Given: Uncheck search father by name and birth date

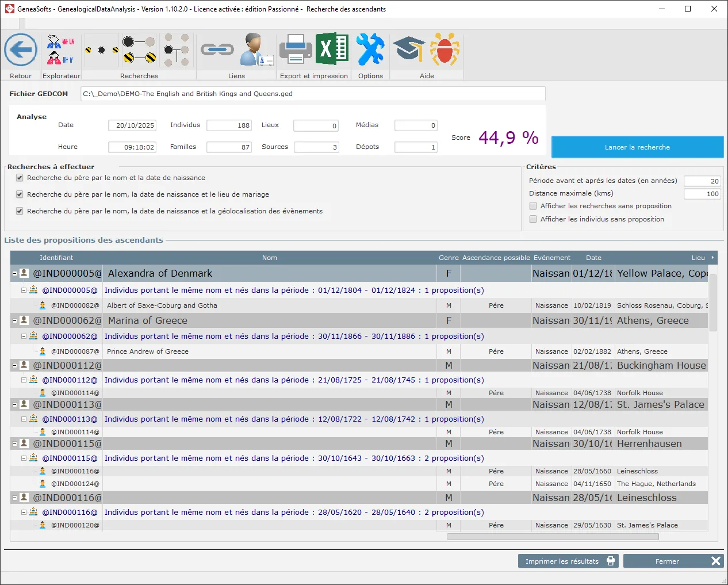Looking at the screenshot, I should [x=20, y=178].
